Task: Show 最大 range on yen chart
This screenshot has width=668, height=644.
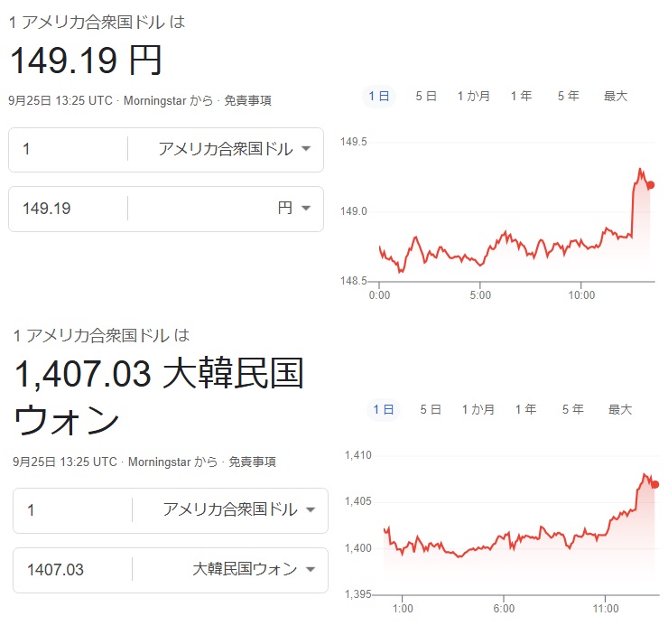Action: [x=616, y=96]
